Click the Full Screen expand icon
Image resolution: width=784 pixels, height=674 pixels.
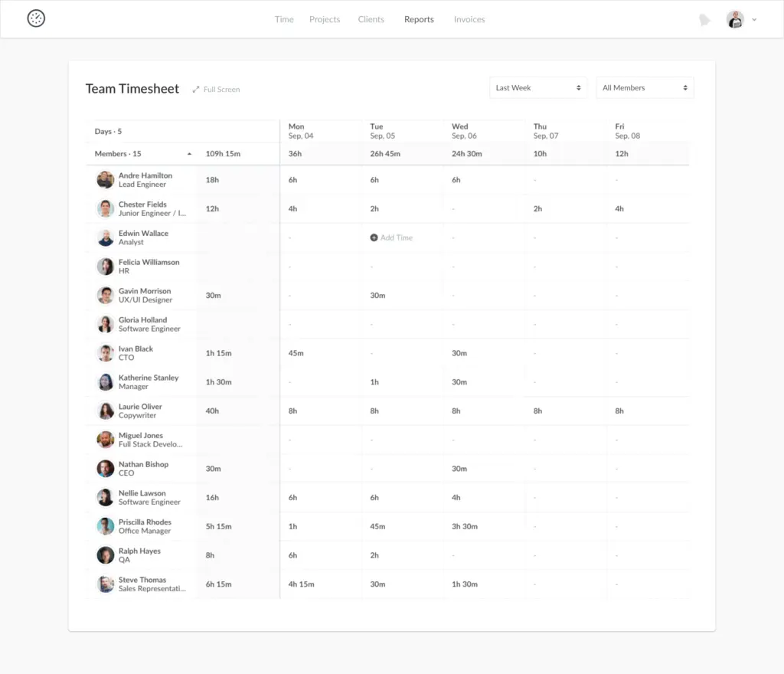point(196,90)
